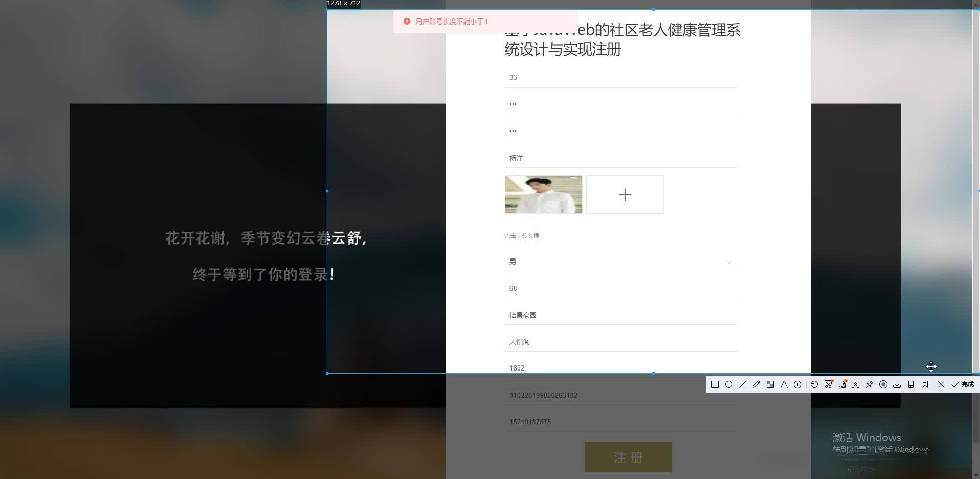980x479 pixels.
Task: Click the save screenshot download icon
Action: point(897,384)
